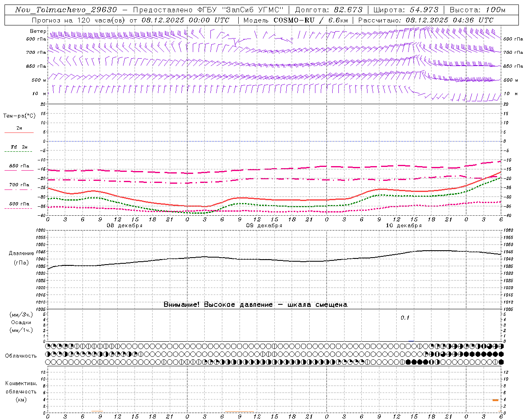Click the left 1005 pressure axis value
Screen dimensions: 525x420
click(41, 309)
